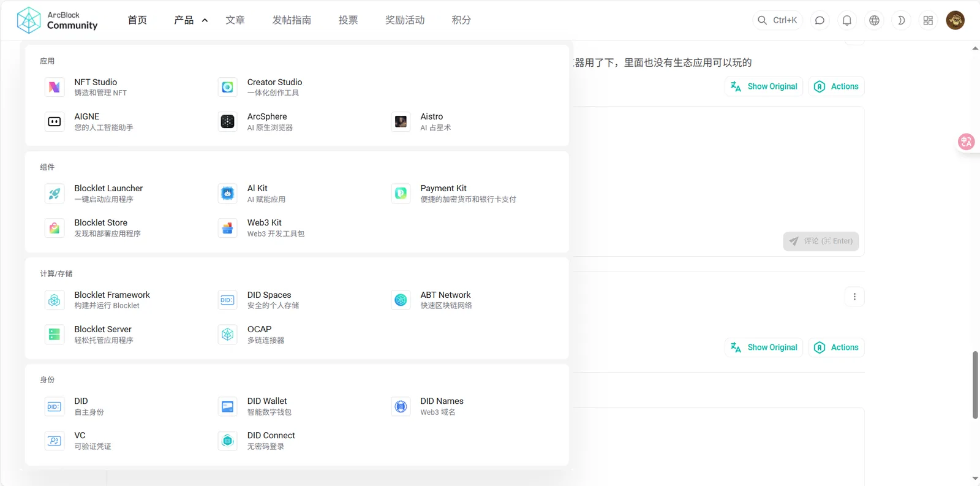The width and height of the screenshot is (980, 486).
Task: Open the 奖励活动 rewards page
Action: (405, 20)
